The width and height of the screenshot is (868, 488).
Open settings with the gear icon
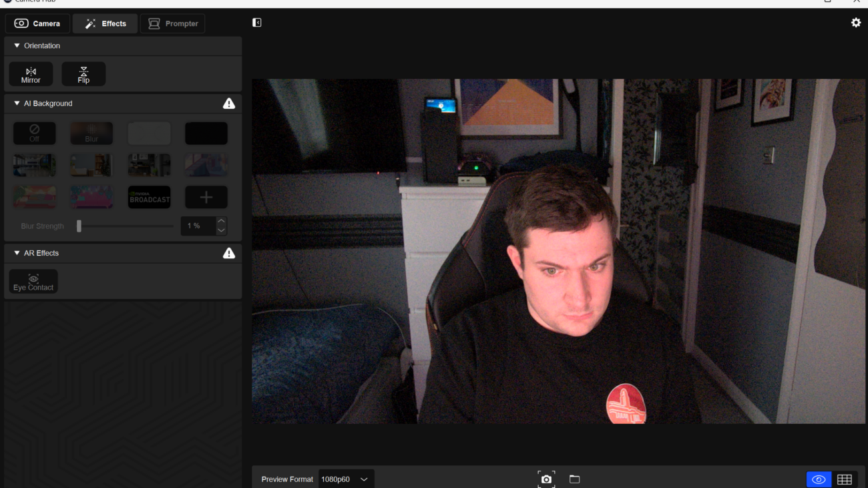point(856,23)
